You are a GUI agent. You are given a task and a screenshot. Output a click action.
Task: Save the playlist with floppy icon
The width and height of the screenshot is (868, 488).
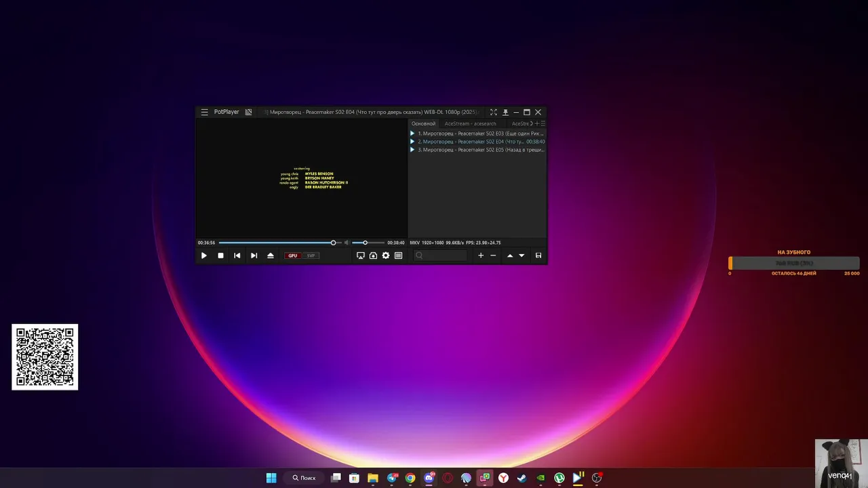[x=538, y=256]
